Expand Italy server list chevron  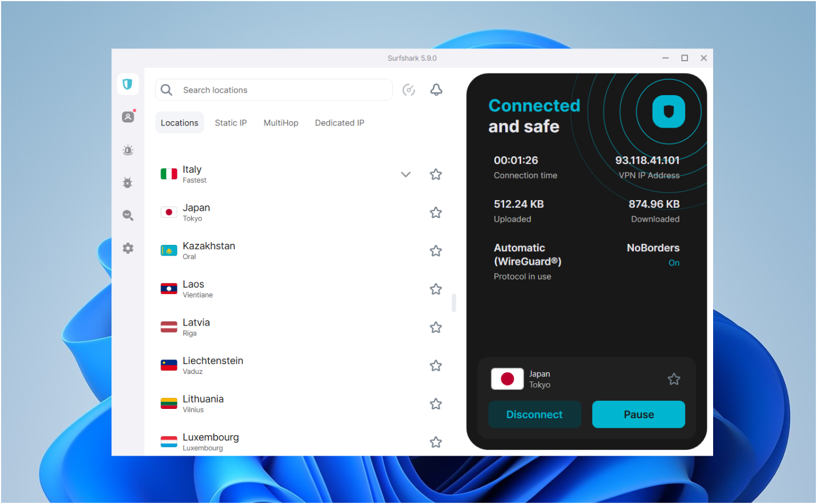(406, 174)
